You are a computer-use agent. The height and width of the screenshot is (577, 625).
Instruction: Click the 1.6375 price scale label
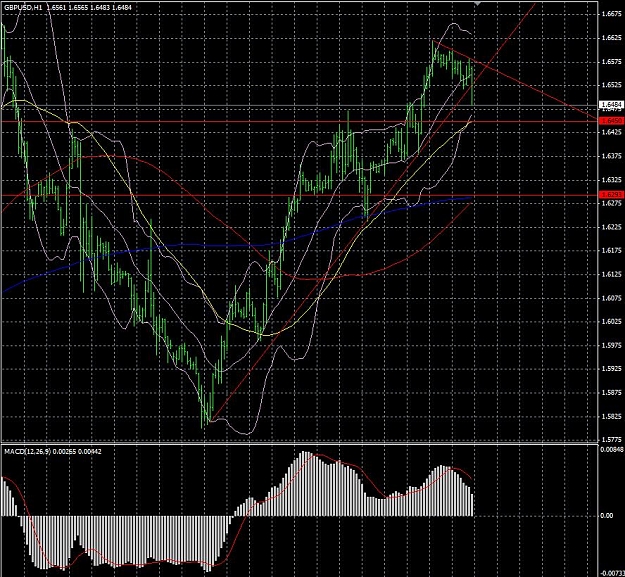pos(612,156)
